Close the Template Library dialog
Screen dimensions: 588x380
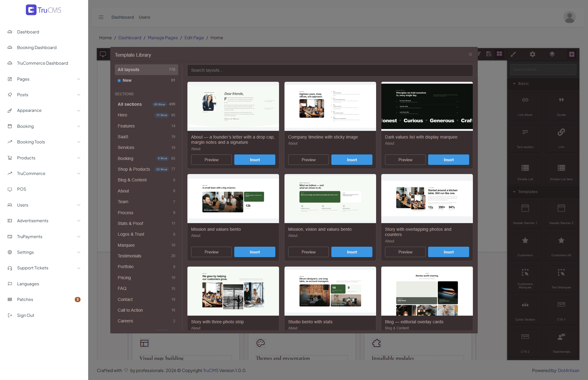470,55
